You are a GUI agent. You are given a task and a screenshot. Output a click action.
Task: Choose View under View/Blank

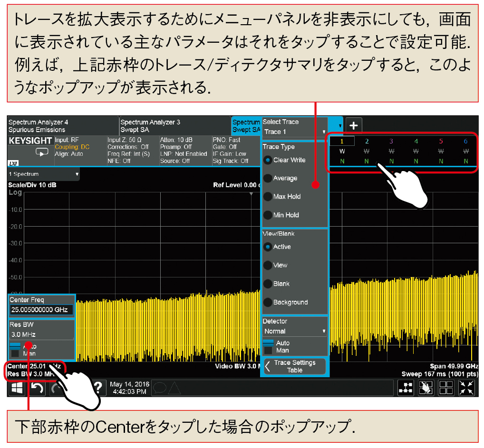click(276, 266)
